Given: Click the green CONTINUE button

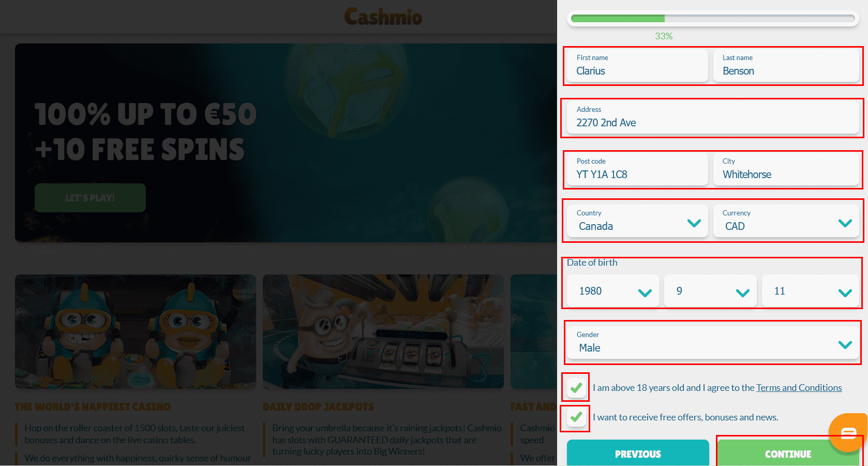Looking at the screenshot, I should click(x=788, y=453).
